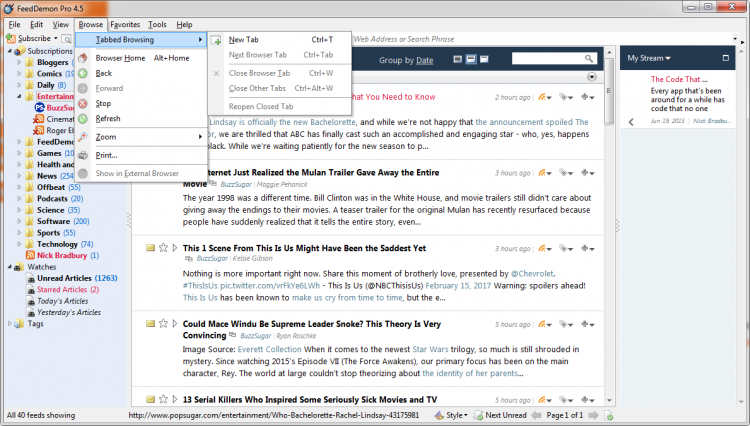The width and height of the screenshot is (750, 426).
Task: Open the Zoom submenu entry
Action: pyautogui.click(x=141, y=137)
